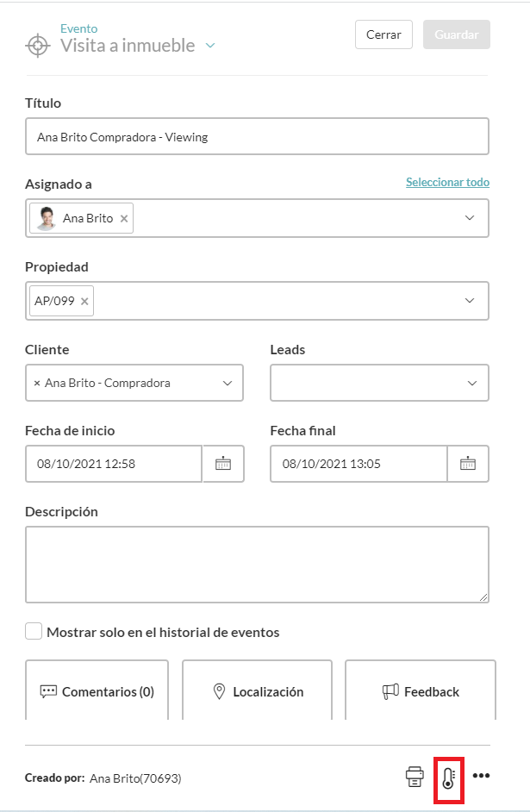Expand the Asignado a dropdown
This screenshot has height=812, width=530.
tap(470, 218)
